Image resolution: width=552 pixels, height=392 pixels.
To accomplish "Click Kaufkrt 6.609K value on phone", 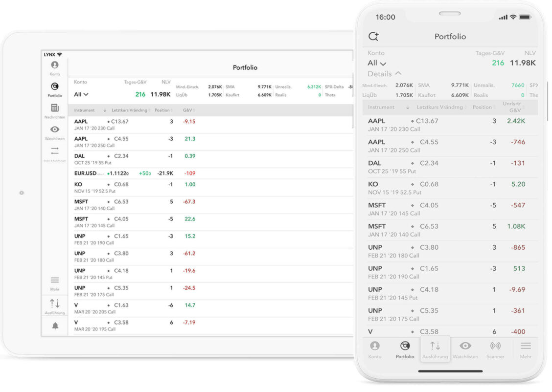I will [460, 95].
